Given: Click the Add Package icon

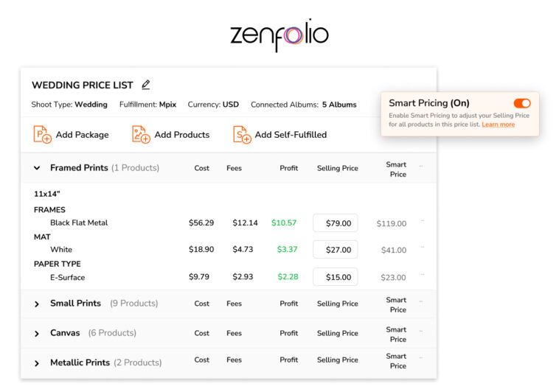Looking at the screenshot, I should click(x=42, y=134).
